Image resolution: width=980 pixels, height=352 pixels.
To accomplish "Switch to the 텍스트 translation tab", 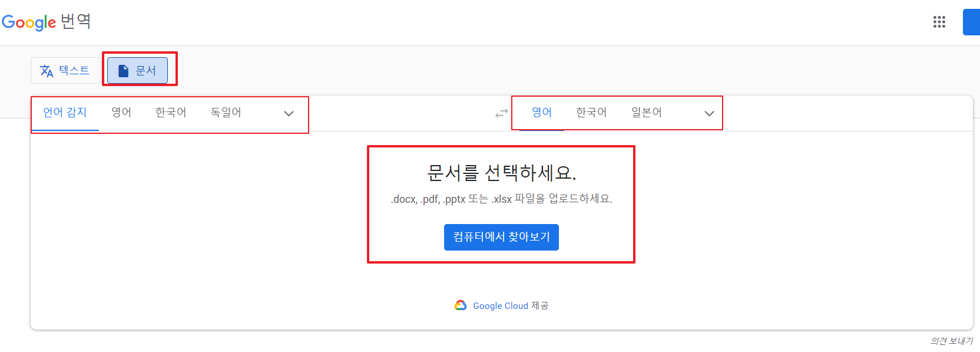I will pyautogui.click(x=65, y=71).
